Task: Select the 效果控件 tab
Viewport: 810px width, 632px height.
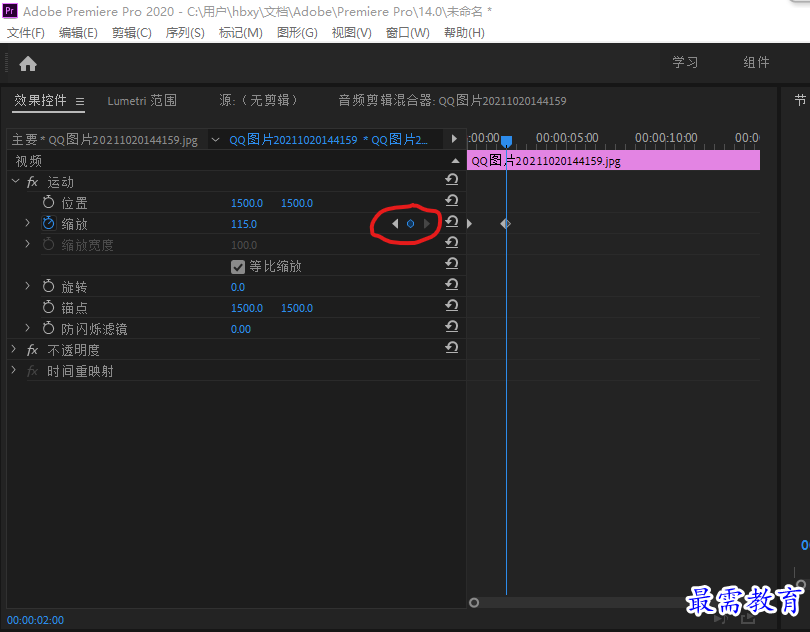Action: (40, 100)
